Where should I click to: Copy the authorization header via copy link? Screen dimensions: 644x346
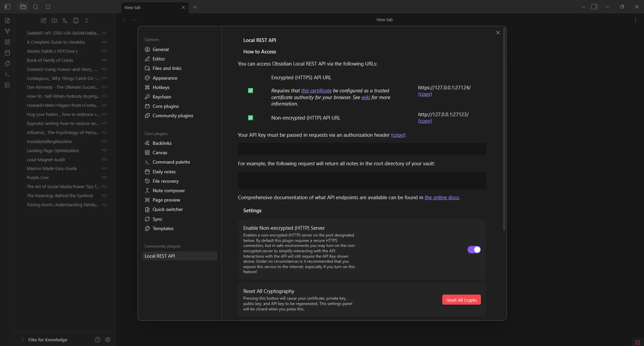[x=398, y=135]
